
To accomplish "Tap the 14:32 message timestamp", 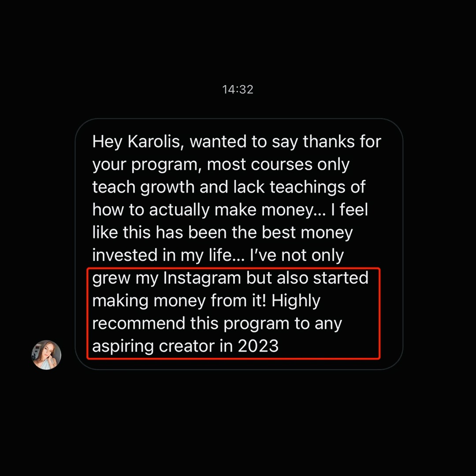I will click(x=238, y=89).
